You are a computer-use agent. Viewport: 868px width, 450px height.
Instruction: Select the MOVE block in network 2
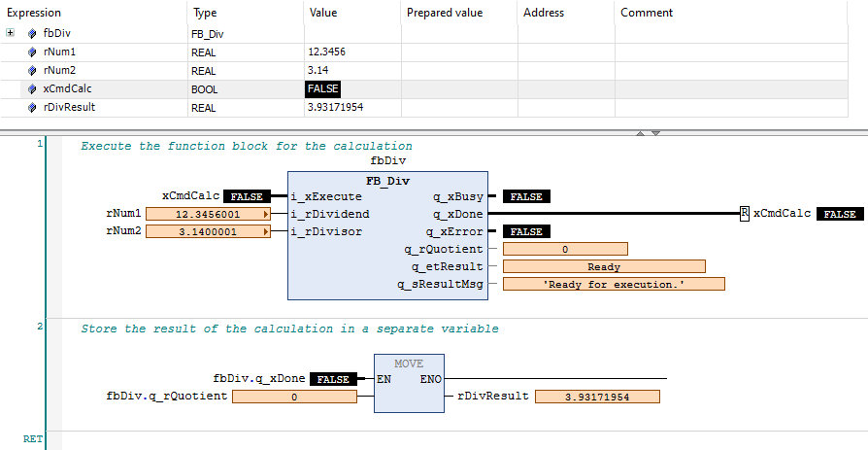click(x=409, y=384)
